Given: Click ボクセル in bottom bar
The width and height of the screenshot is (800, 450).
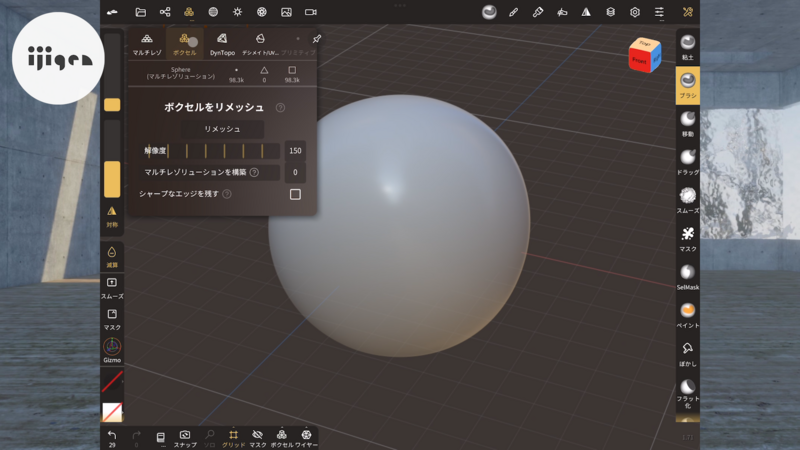Looking at the screenshot, I should pyautogui.click(x=282, y=438).
